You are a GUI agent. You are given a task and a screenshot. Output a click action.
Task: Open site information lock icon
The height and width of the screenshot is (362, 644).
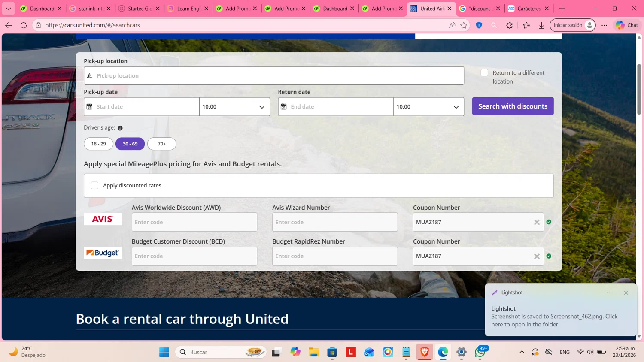[39, 25]
